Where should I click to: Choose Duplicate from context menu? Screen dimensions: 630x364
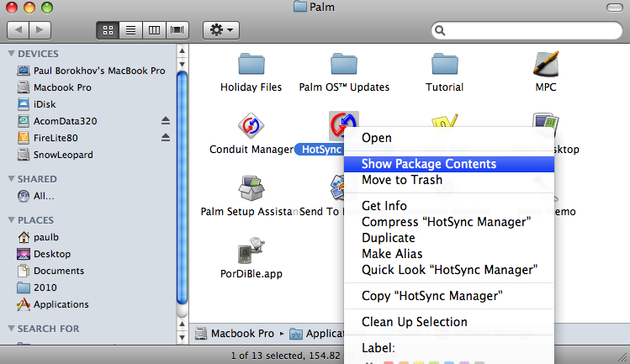449,238
